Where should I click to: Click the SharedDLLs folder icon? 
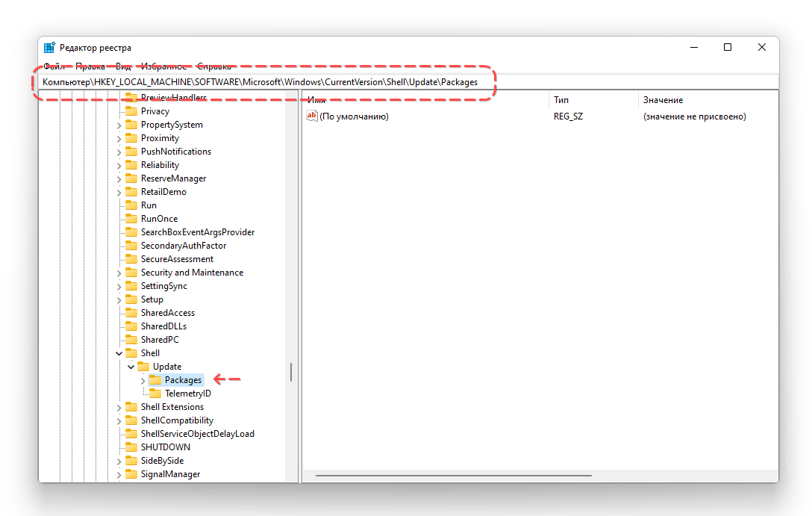tap(131, 326)
